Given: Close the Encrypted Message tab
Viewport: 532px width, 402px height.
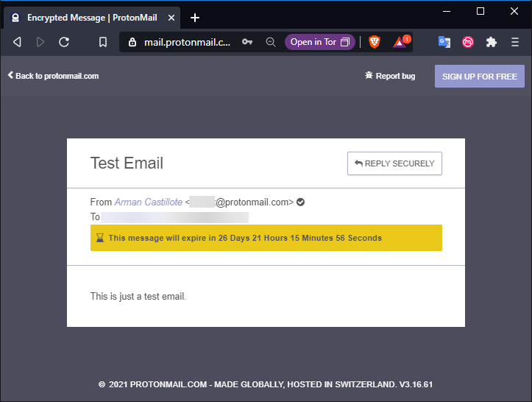Looking at the screenshot, I should (171, 18).
